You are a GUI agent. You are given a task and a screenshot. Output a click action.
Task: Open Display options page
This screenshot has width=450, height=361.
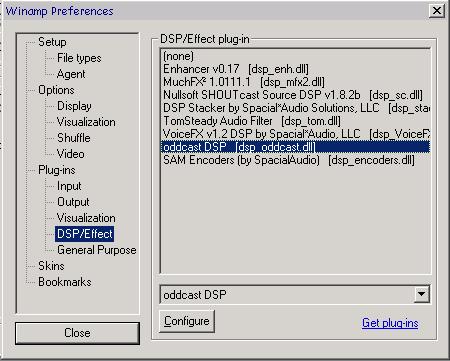click(74, 106)
